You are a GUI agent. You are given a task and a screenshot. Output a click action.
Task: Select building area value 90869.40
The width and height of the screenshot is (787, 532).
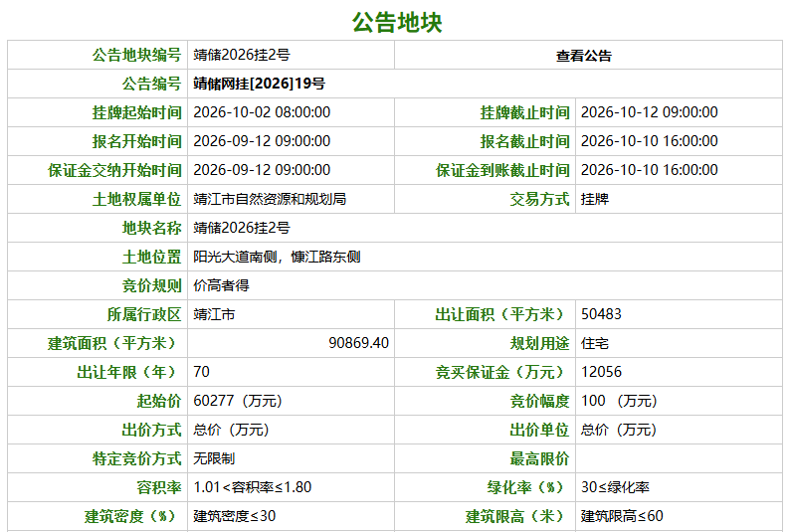point(359,343)
